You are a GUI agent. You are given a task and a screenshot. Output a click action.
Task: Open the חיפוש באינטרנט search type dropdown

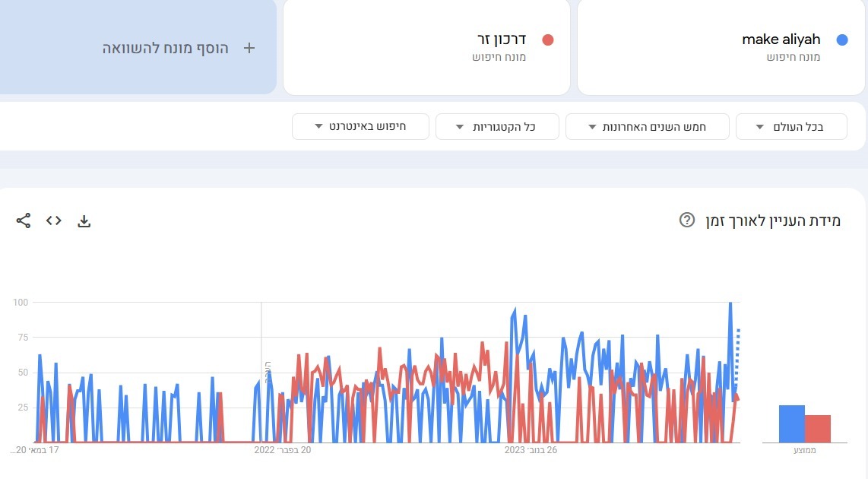tap(360, 127)
